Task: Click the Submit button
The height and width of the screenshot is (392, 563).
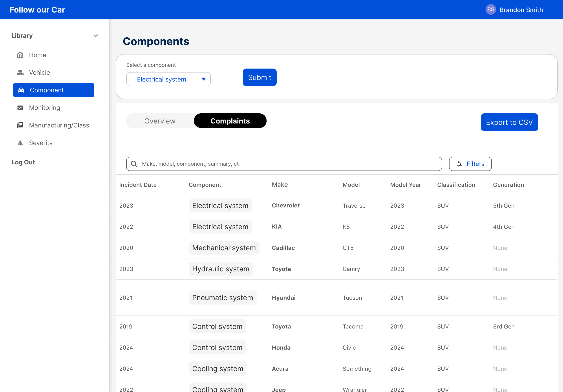Action: click(x=260, y=77)
